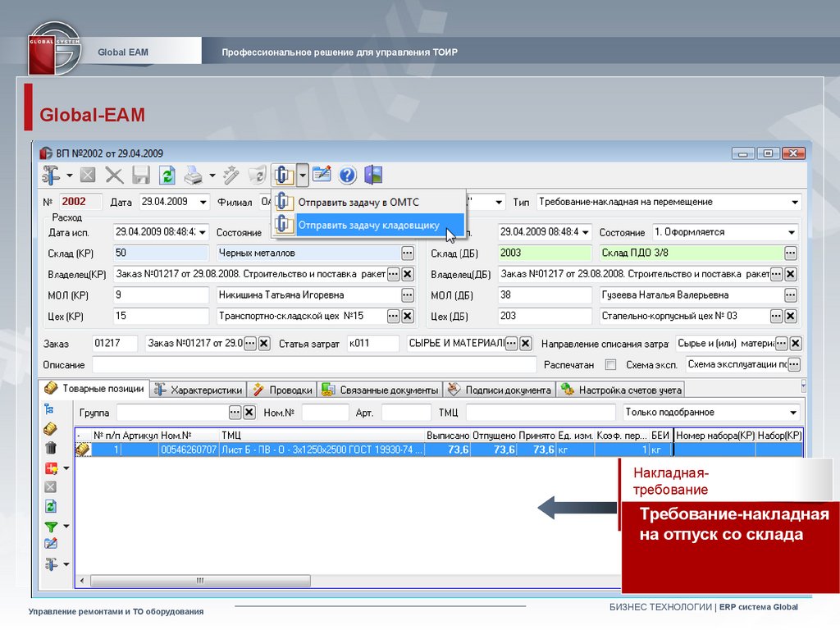840x630 pixels.
Task: Click ellipsis button for Черных металлов field
Action: click(x=408, y=253)
